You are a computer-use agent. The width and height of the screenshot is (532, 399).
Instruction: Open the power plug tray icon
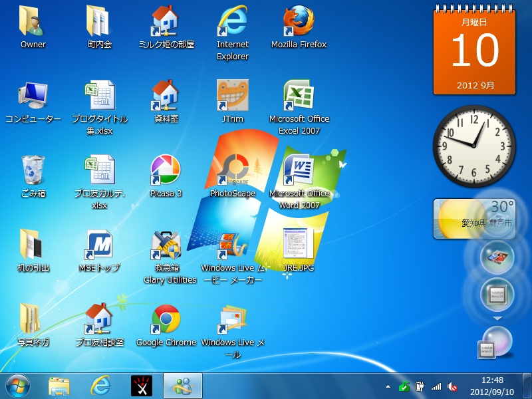click(x=420, y=386)
